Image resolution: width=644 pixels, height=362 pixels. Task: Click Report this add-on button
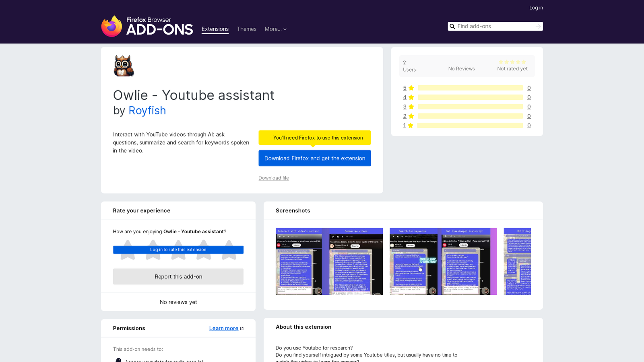178,276
